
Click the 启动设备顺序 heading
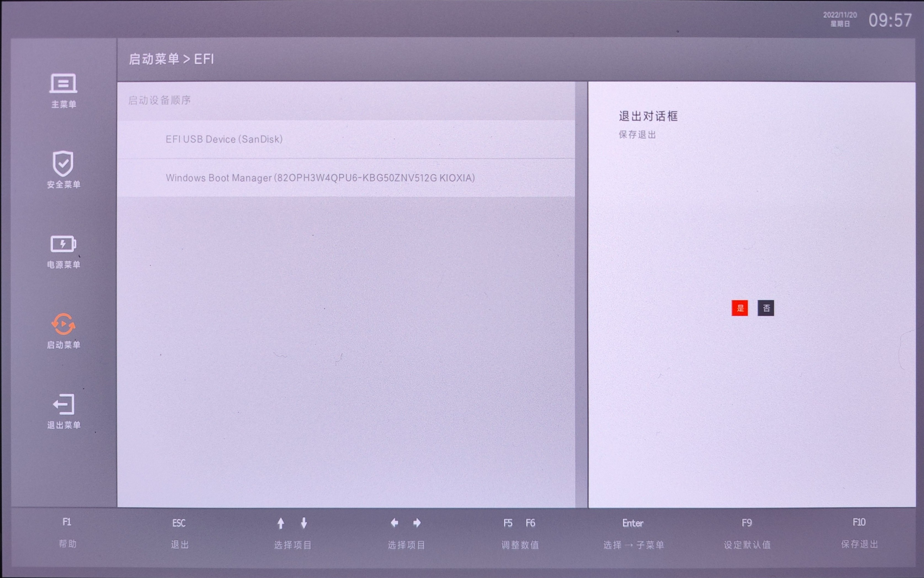tap(159, 100)
